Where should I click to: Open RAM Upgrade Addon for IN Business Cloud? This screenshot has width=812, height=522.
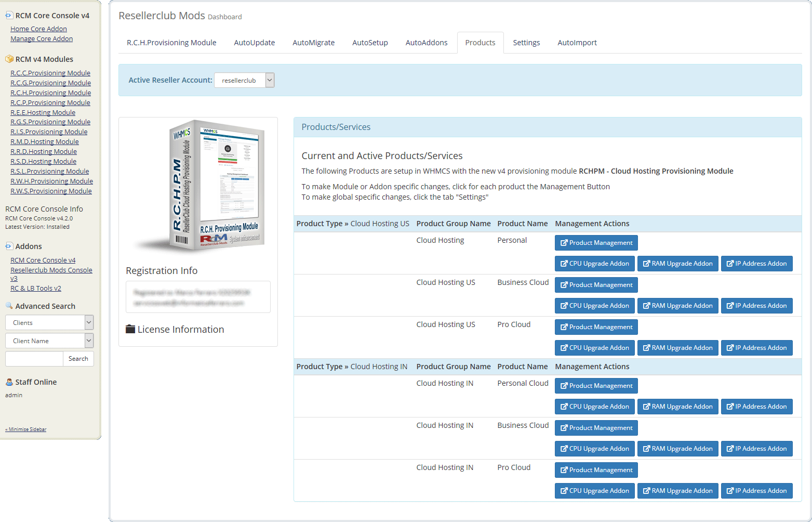677,449
